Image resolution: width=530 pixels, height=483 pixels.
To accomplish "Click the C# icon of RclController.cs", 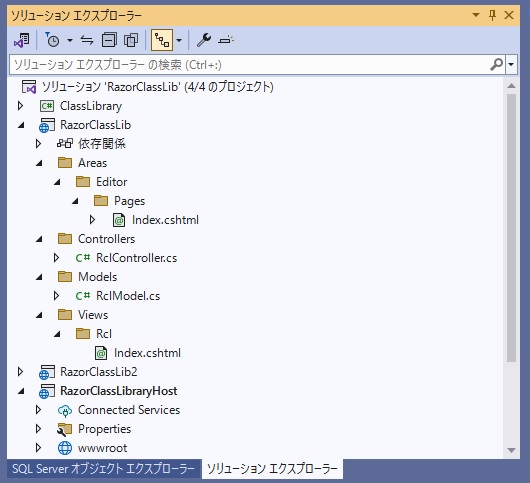I will point(83,258).
